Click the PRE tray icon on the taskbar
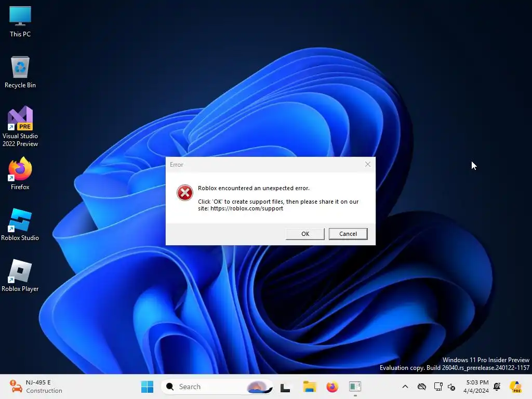 click(515, 387)
